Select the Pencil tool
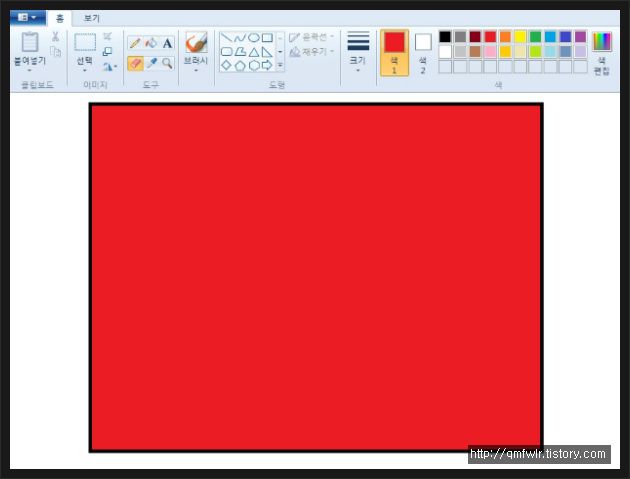 (135, 43)
